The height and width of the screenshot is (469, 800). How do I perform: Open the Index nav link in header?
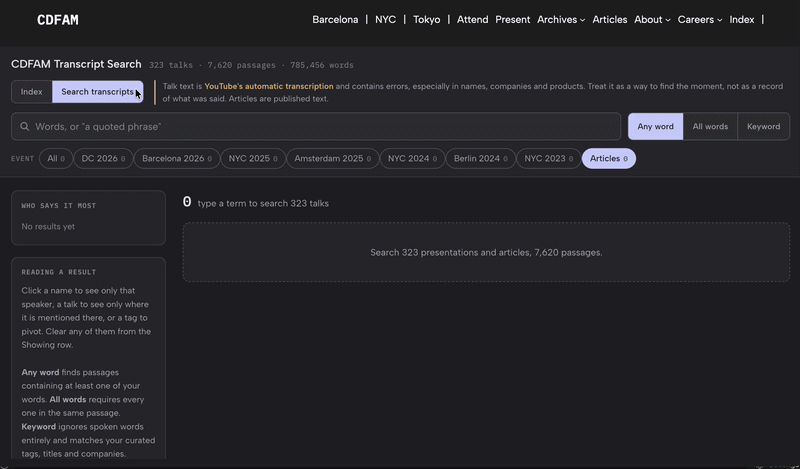click(741, 20)
